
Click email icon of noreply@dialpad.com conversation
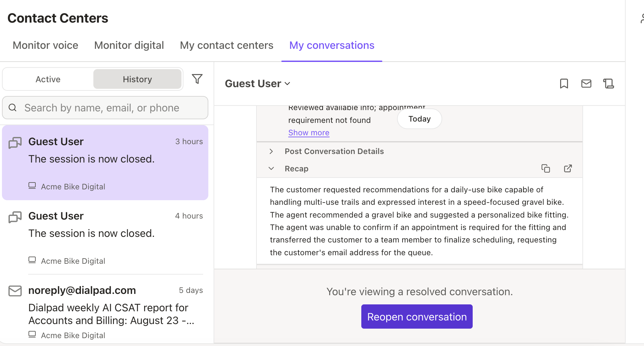(15, 291)
